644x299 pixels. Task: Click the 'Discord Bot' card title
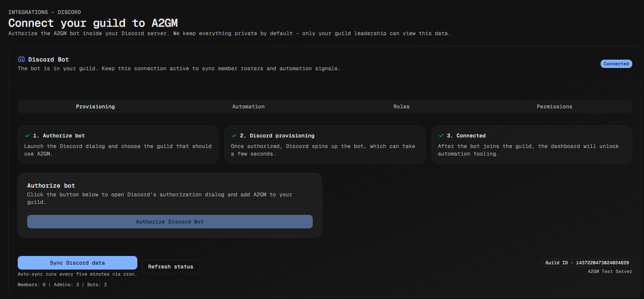[x=48, y=59]
